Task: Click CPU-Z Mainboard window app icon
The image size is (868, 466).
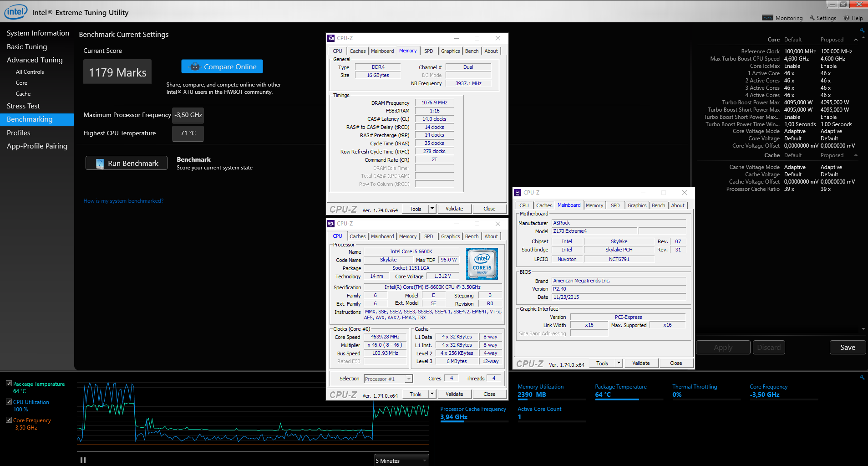Action: pyautogui.click(x=518, y=193)
